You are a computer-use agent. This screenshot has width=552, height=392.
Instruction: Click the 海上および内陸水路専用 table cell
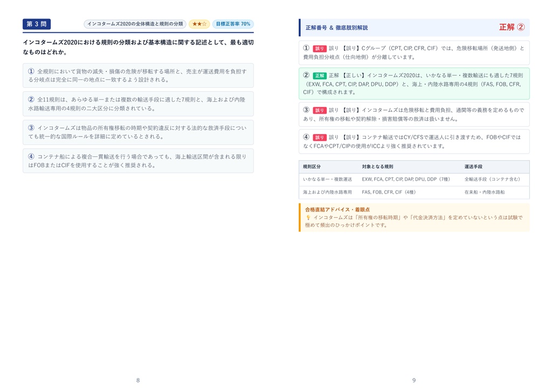point(327,192)
